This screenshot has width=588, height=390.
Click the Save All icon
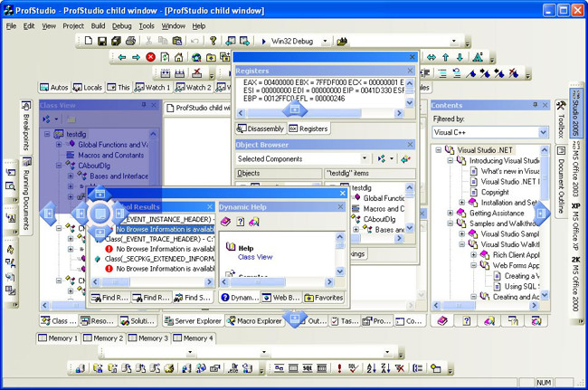116,41
